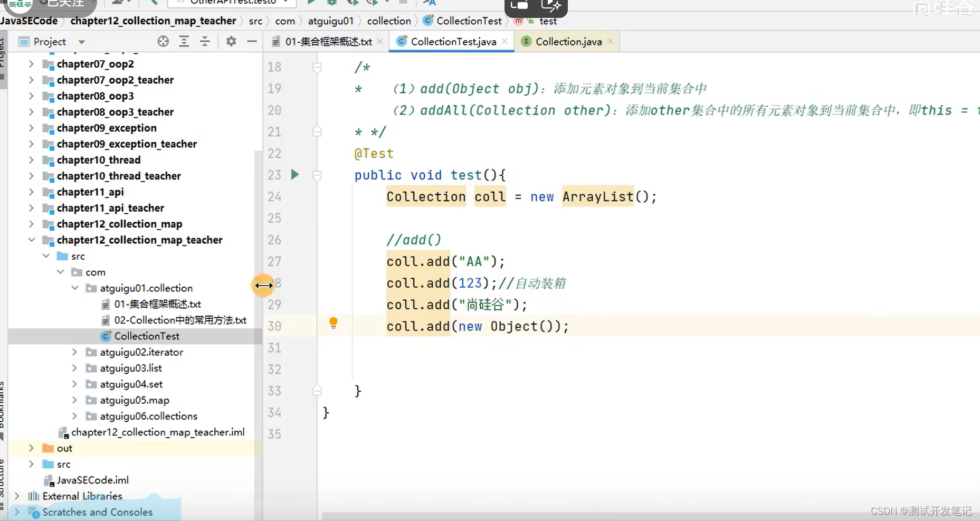
Task: Click the 01-集合框架概述.txt file icon in tree
Action: [106, 304]
